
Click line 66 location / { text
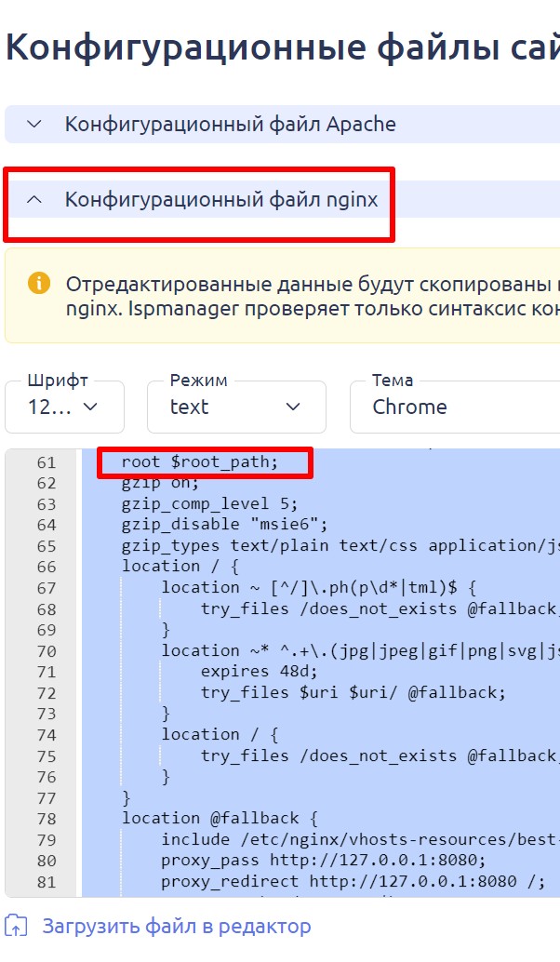pyautogui.click(x=180, y=567)
